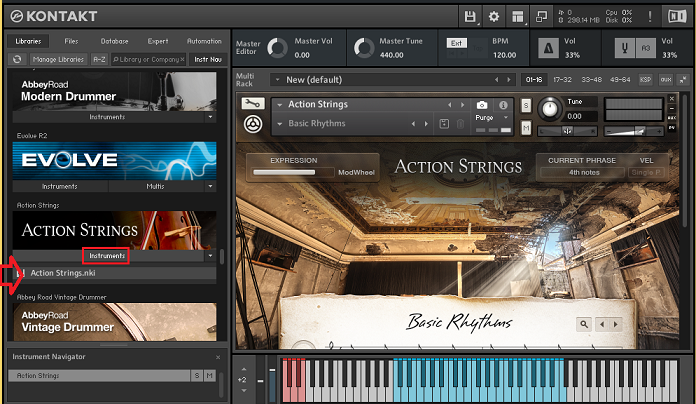
Task: Clear the library search with x icon
Action: (182, 59)
